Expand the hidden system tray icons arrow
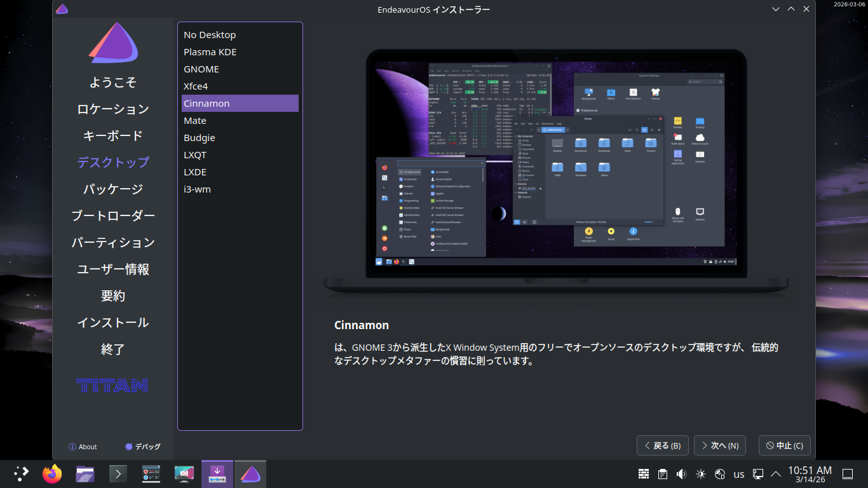The height and width of the screenshot is (488, 868). click(x=776, y=474)
